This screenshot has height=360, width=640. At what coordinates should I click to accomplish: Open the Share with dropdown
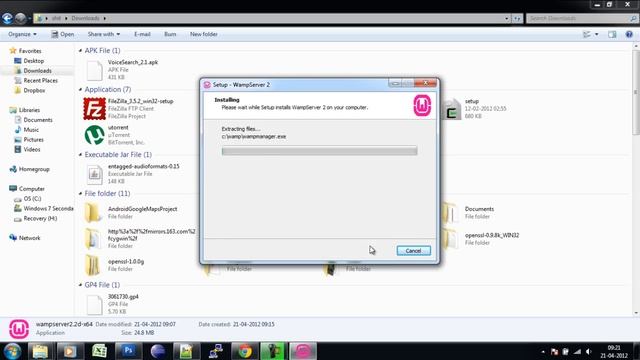pos(104,34)
